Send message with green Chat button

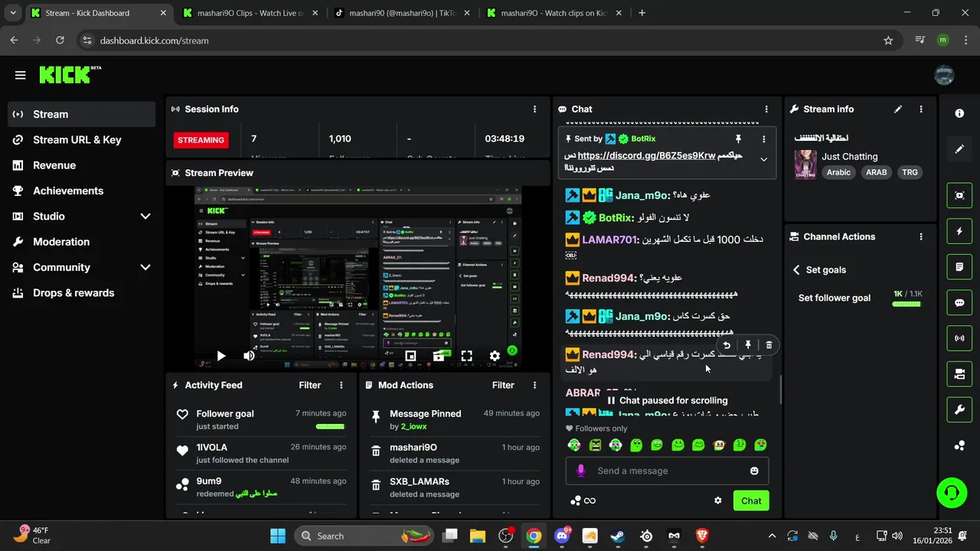pyautogui.click(x=751, y=500)
